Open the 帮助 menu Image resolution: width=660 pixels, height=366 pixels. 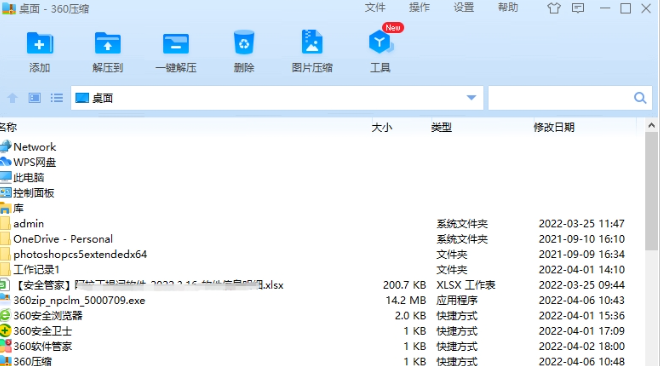(x=508, y=8)
